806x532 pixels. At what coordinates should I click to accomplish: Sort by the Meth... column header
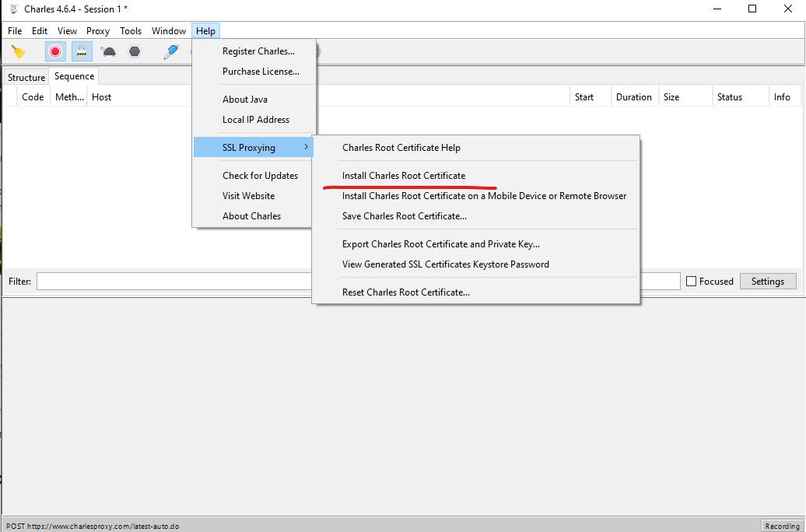coord(69,96)
